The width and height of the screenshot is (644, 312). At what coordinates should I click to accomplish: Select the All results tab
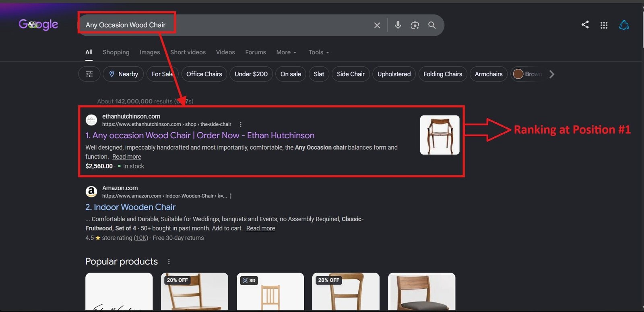click(89, 52)
